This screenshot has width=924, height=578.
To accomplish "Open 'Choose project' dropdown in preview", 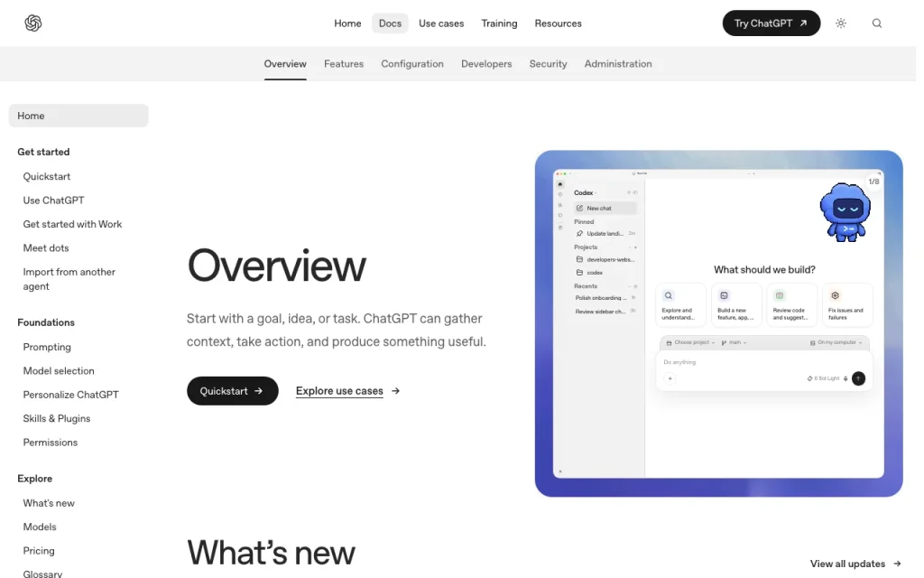I will (690, 342).
